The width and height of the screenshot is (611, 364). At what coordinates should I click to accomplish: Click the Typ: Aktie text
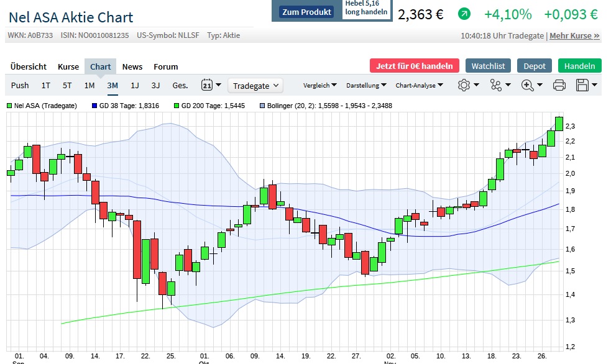point(223,35)
